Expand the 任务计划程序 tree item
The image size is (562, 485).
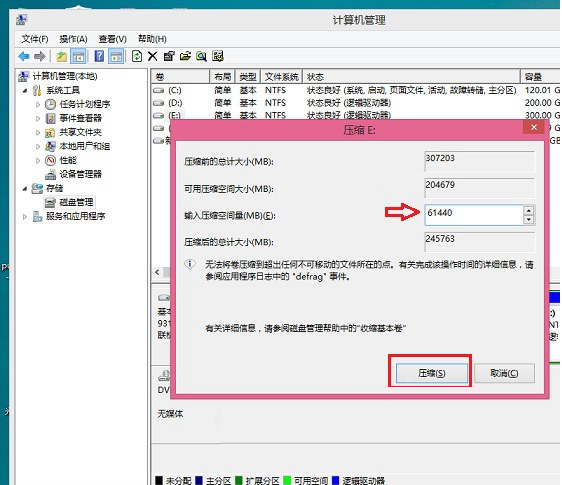tap(38, 104)
